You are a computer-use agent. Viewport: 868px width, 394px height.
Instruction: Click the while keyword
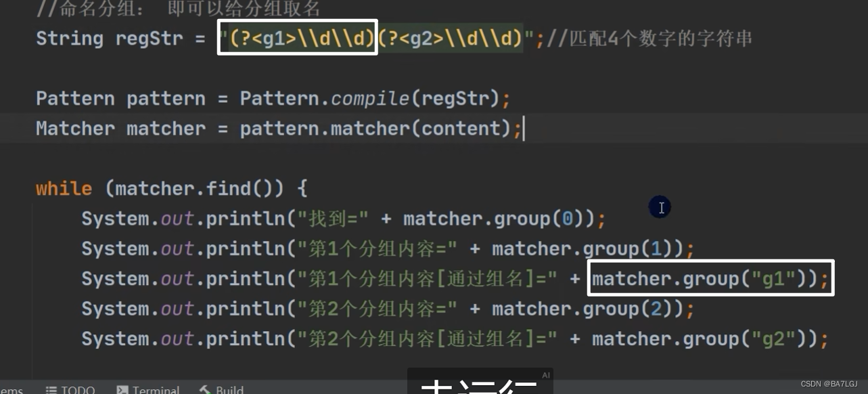64,188
